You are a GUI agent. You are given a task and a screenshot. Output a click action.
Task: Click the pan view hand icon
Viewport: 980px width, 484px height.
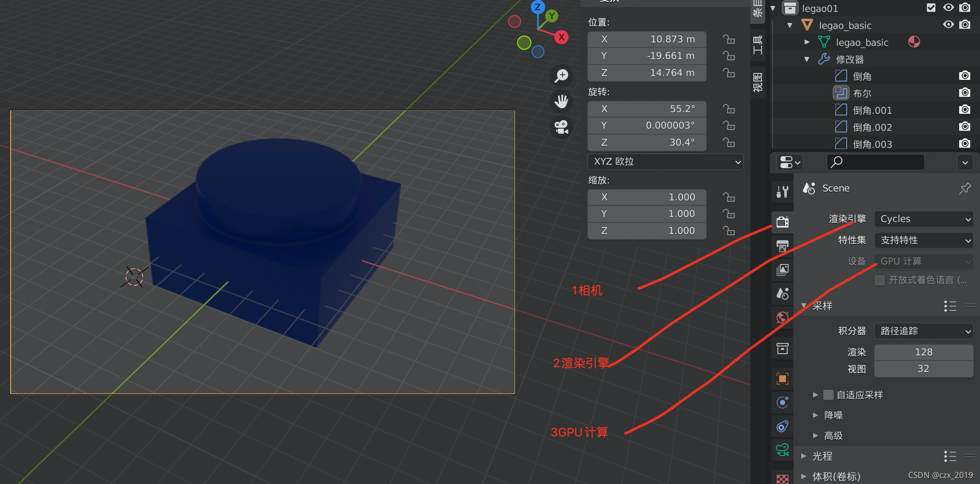coord(561,101)
